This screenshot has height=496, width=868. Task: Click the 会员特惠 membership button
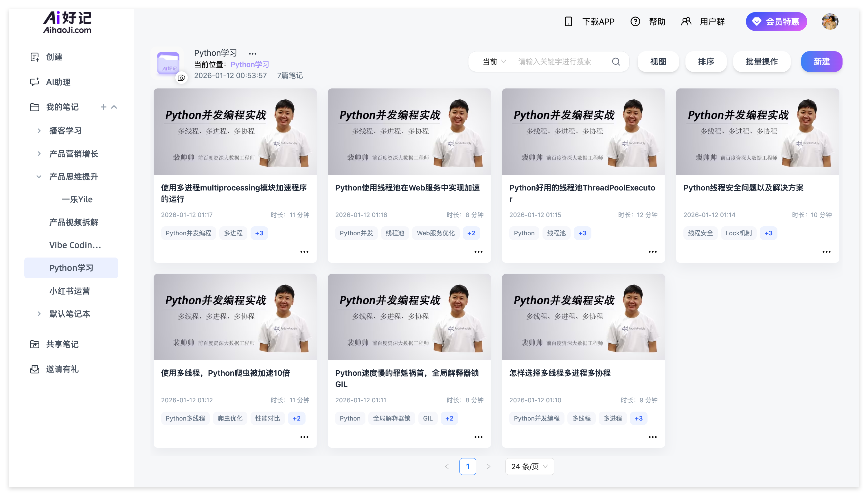pyautogui.click(x=776, y=21)
